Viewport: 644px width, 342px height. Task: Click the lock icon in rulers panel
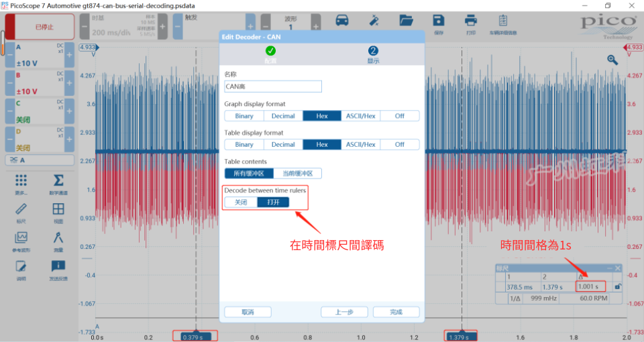coord(618,286)
